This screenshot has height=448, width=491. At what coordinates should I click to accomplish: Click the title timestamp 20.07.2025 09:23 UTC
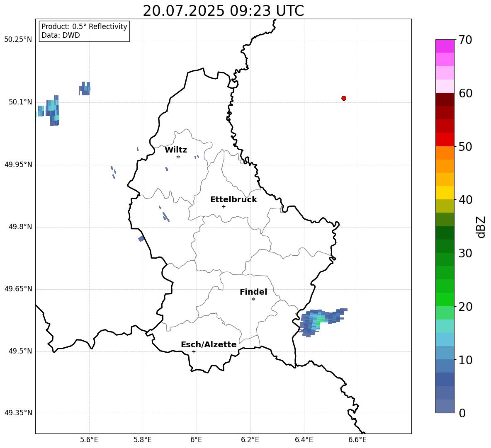[223, 11]
